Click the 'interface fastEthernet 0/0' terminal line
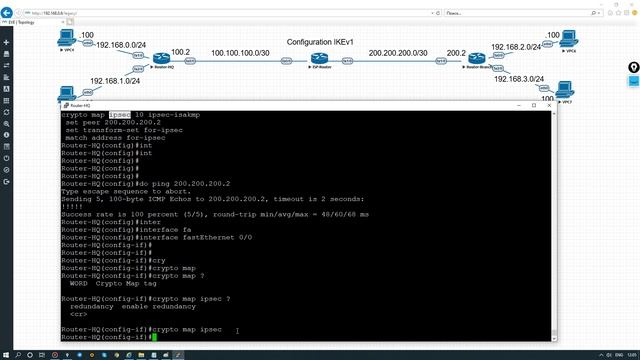Screen dimensions: 640x360 (x=157, y=237)
